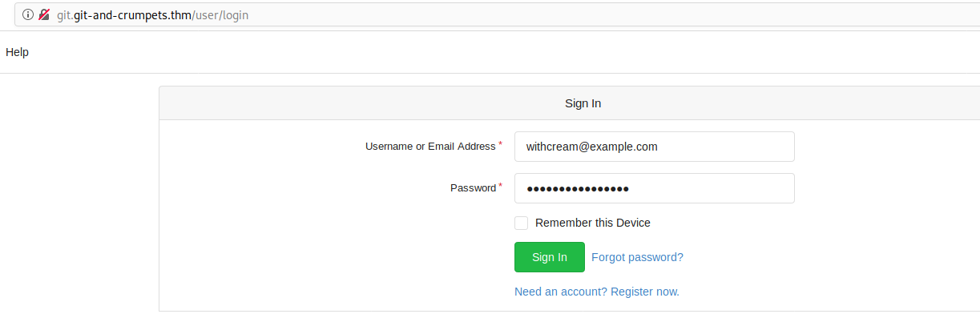Viewport: 980px width, 322px height.
Task: Click the git-and-crumpets.thm domain in URL
Action: (132, 15)
